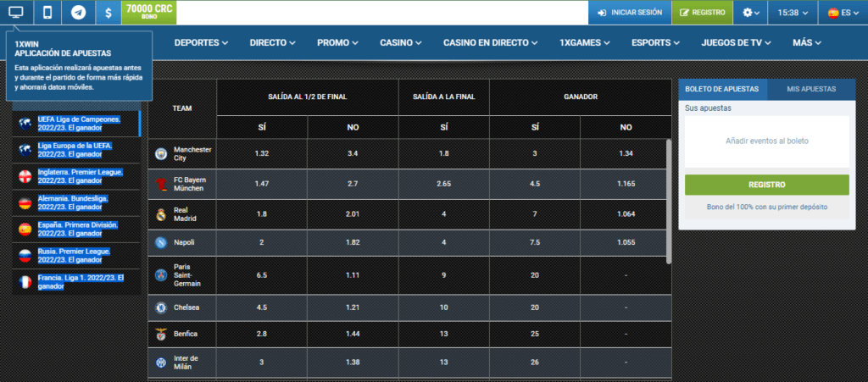Screen dimensions: 868x382
Task: Click the odds table vertical scrollbar
Action: [x=668, y=202]
